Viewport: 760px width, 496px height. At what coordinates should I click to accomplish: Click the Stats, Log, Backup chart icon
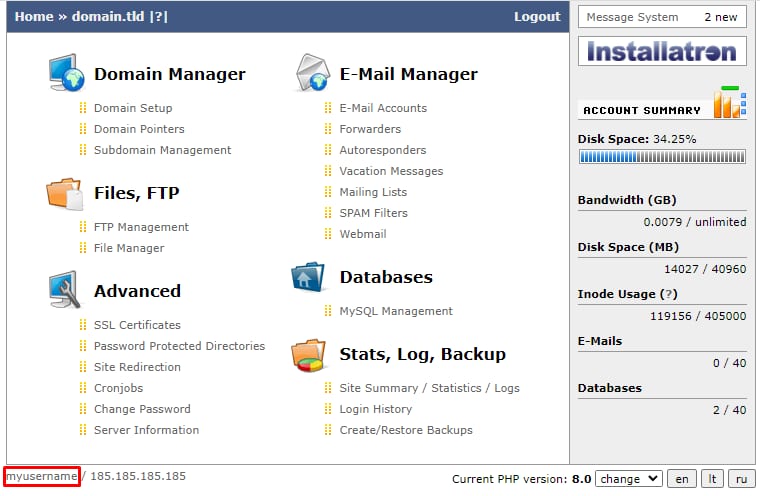click(x=310, y=353)
